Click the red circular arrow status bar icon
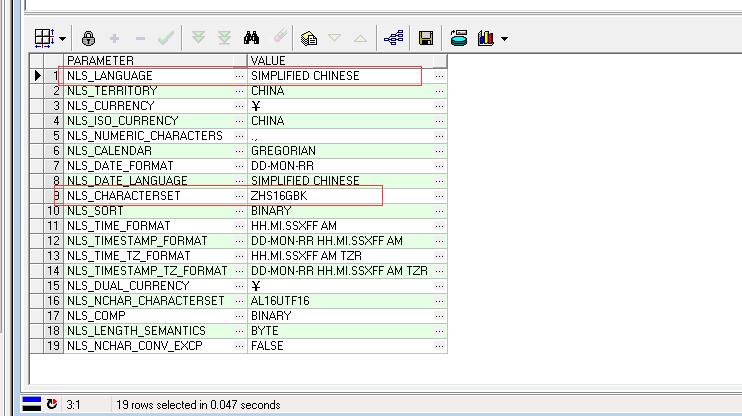The width and height of the screenshot is (742, 416). [52, 404]
